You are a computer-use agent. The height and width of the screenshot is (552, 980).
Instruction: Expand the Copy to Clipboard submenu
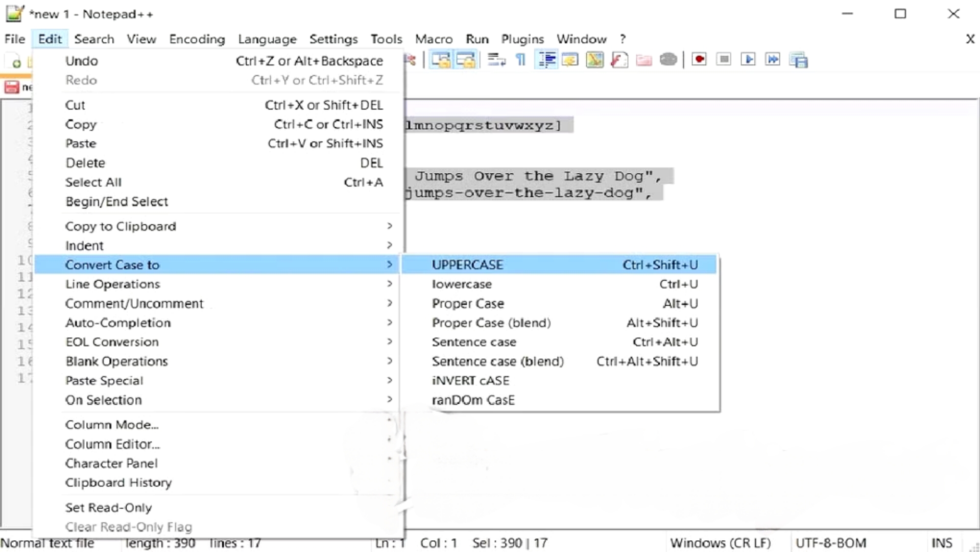(121, 226)
